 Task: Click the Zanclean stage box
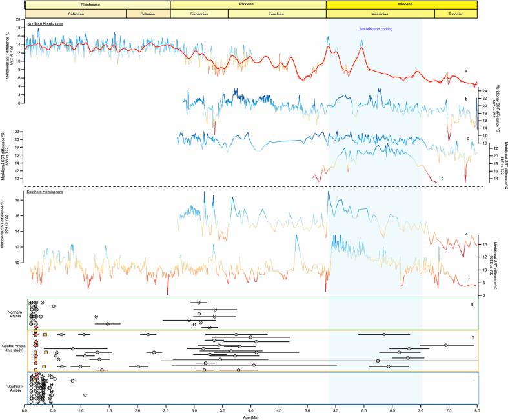click(x=277, y=14)
